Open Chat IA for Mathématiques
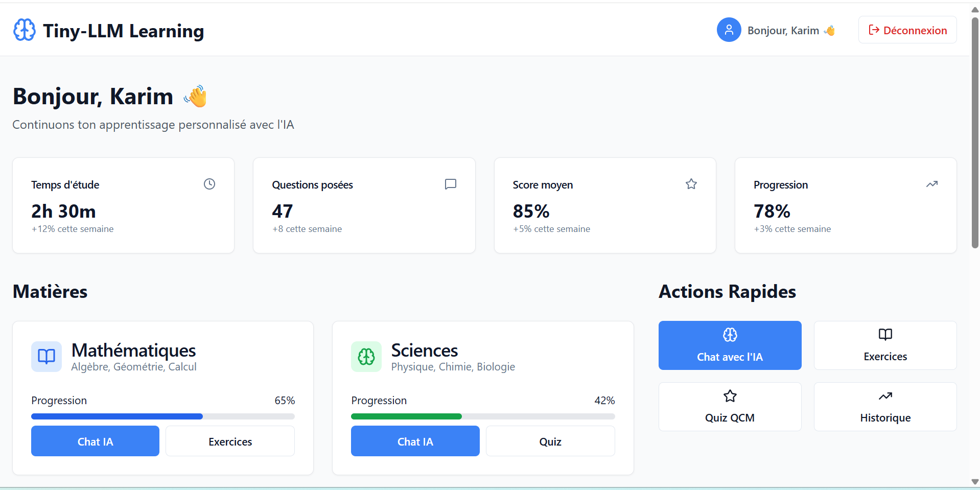The width and height of the screenshot is (980, 490). point(95,441)
